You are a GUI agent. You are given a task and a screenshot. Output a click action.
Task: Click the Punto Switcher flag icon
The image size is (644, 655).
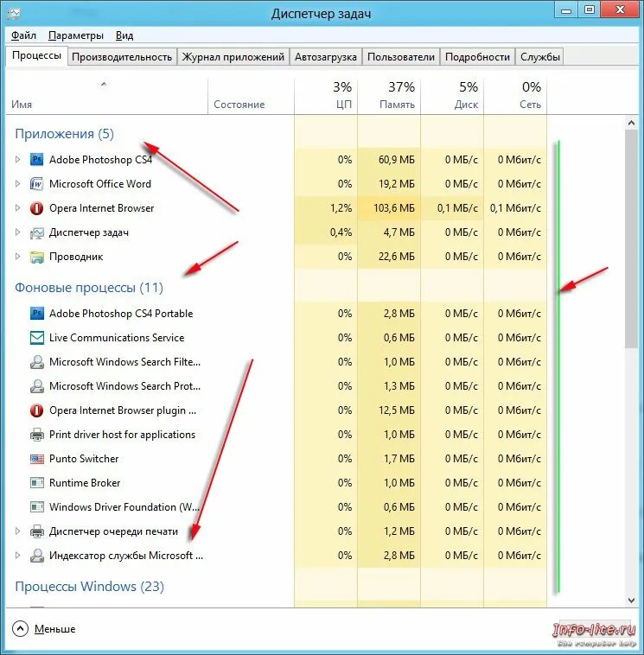tap(37, 459)
